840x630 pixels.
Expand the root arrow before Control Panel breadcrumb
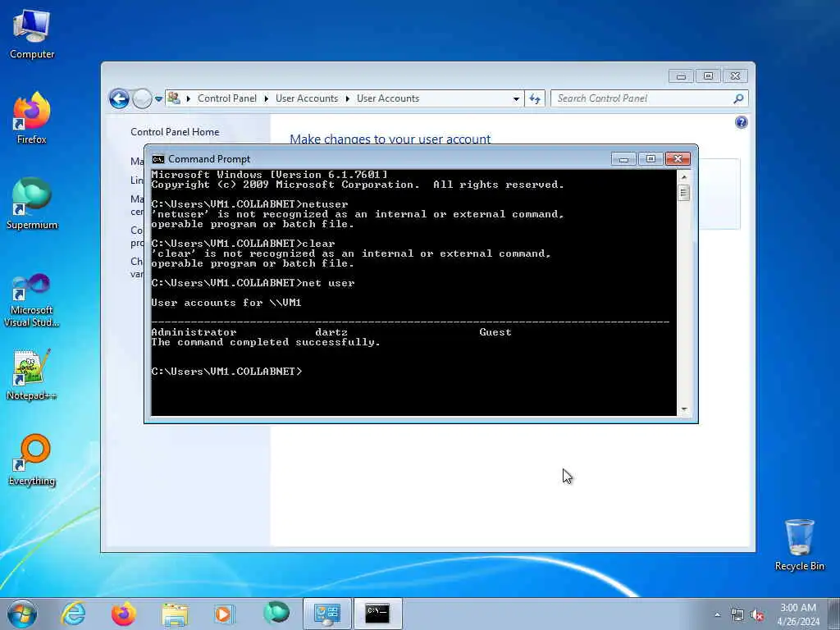189,99
